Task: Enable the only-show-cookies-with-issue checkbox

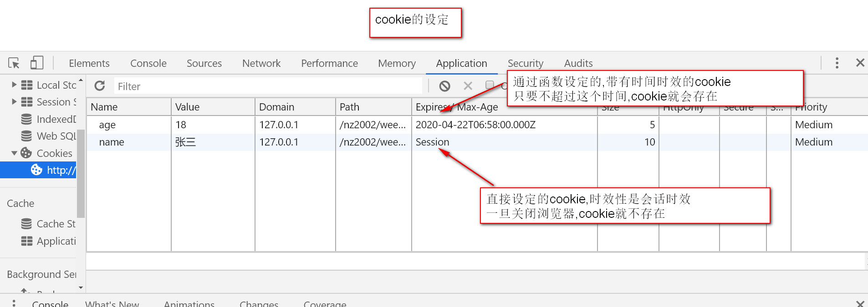Action: click(489, 86)
